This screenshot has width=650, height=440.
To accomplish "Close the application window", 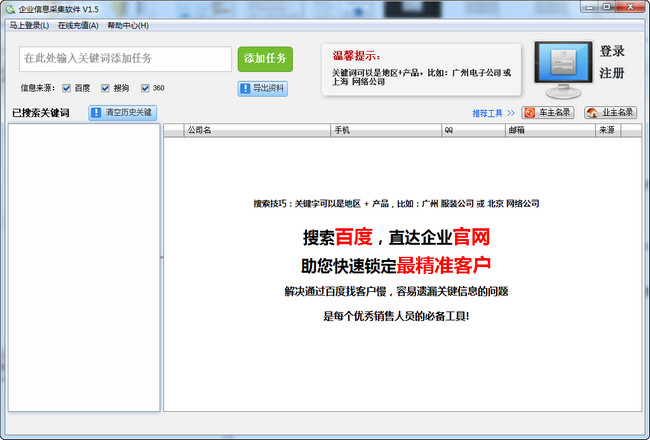I will point(630,7).
